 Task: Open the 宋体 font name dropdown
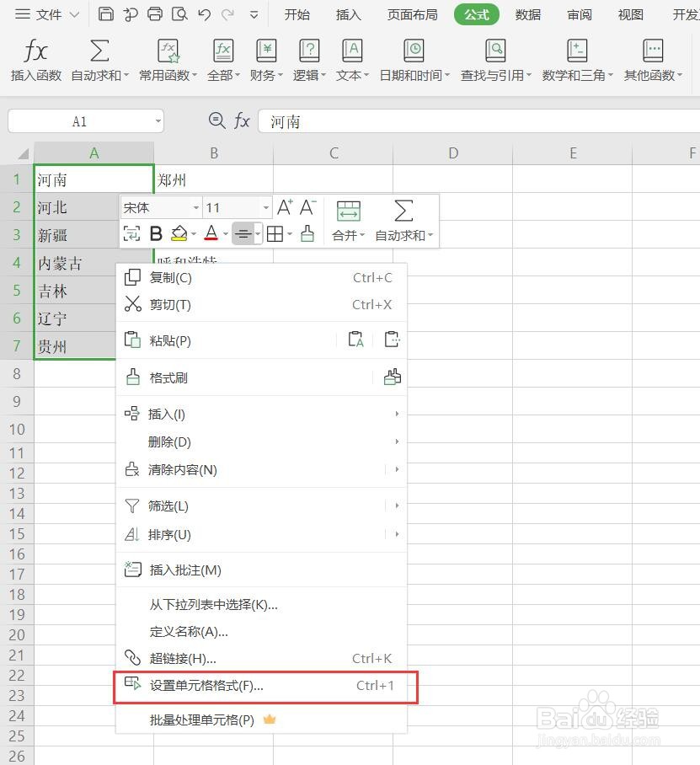tap(195, 206)
